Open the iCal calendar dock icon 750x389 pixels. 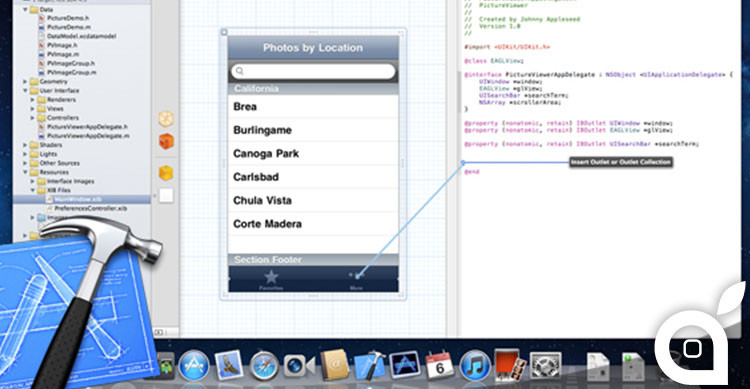point(440,365)
